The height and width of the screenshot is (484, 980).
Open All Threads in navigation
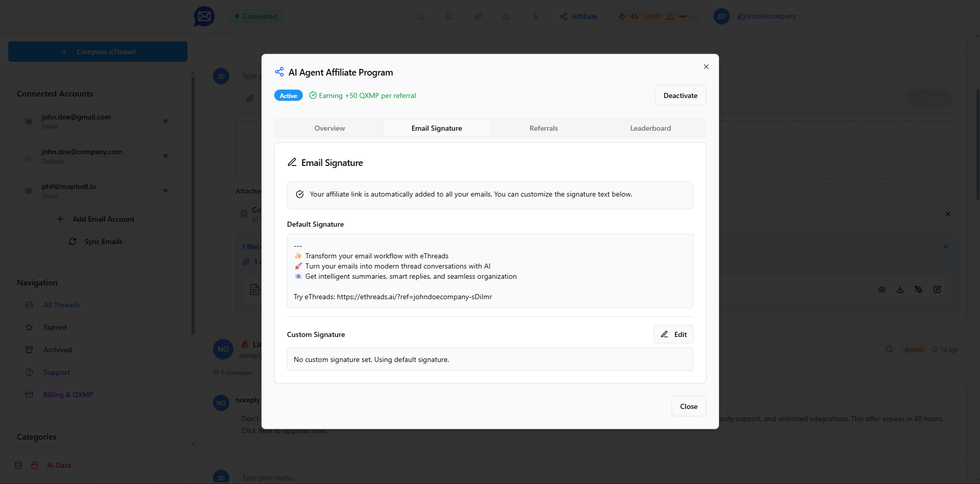(61, 305)
